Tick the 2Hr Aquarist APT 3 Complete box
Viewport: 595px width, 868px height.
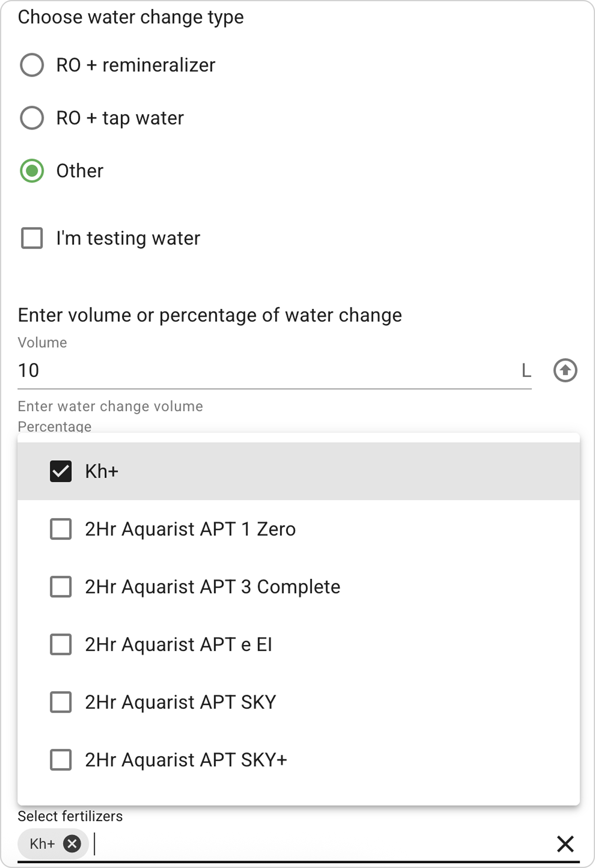click(61, 587)
